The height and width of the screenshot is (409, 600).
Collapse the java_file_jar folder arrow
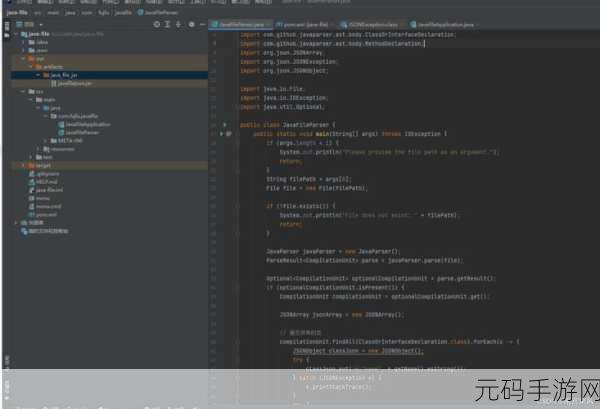(38, 75)
